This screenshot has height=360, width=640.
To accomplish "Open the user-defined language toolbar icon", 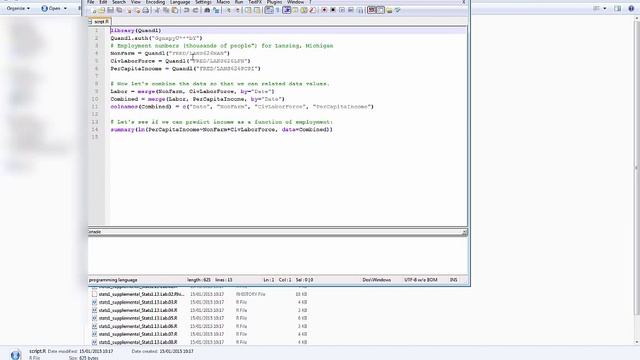I will click(x=294, y=10).
